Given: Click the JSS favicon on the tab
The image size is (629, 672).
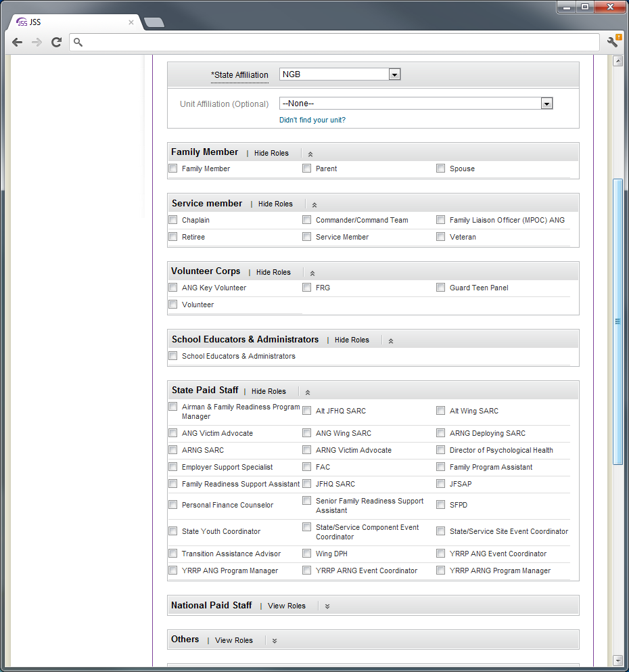Looking at the screenshot, I should [x=22, y=22].
